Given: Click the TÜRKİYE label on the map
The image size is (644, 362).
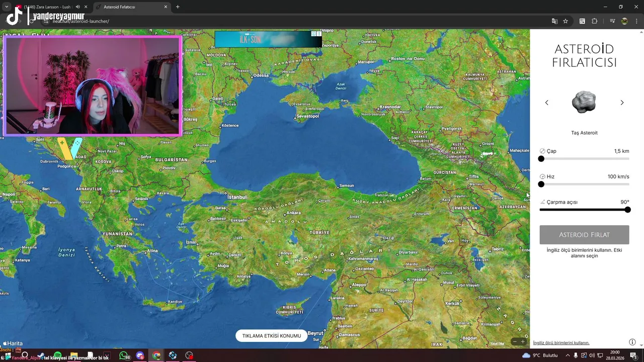Looking at the screenshot, I should pos(319,232).
